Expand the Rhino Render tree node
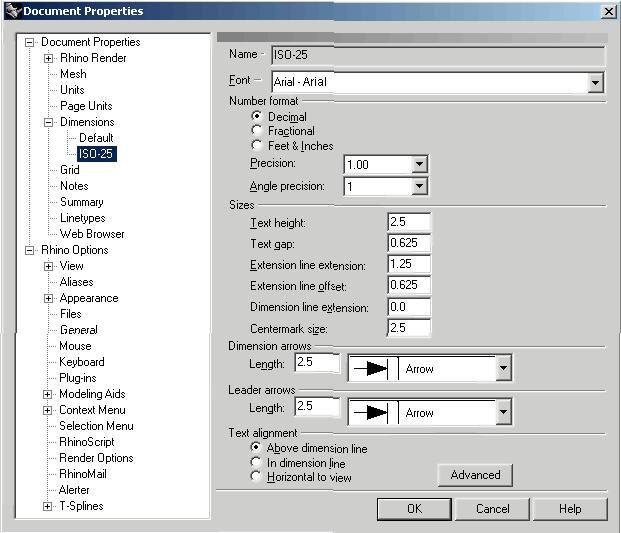This screenshot has width=621, height=533. tap(48, 58)
